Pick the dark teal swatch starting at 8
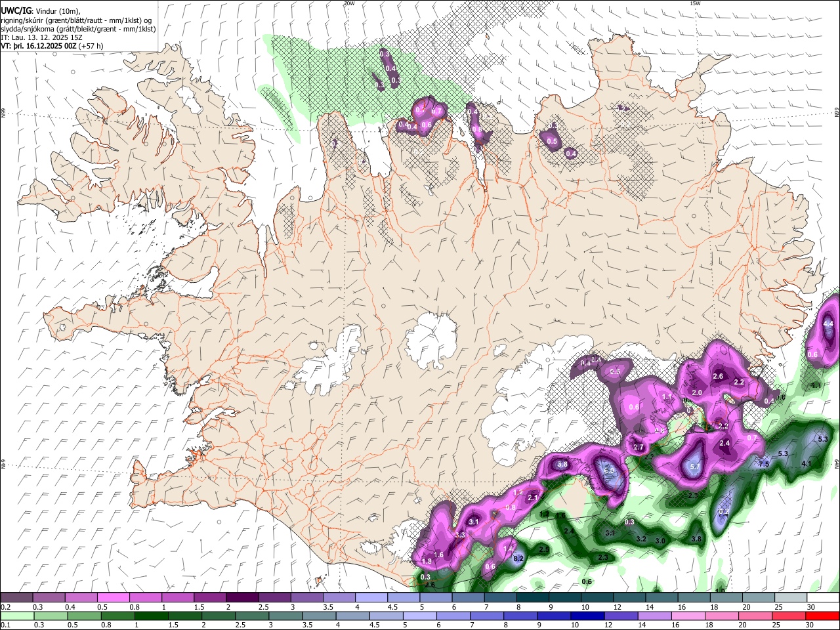The height and width of the screenshot is (630, 840). (533, 598)
